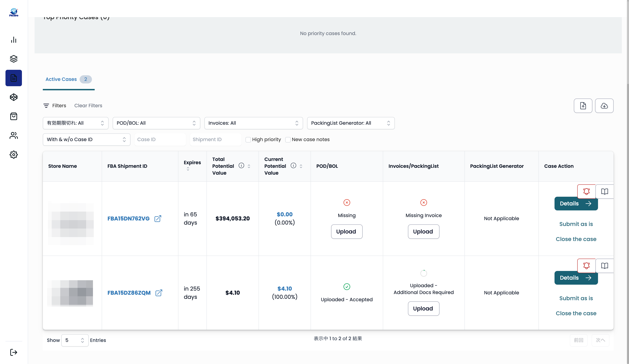Open the bar chart dashboard icon in sidebar

click(14, 40)
